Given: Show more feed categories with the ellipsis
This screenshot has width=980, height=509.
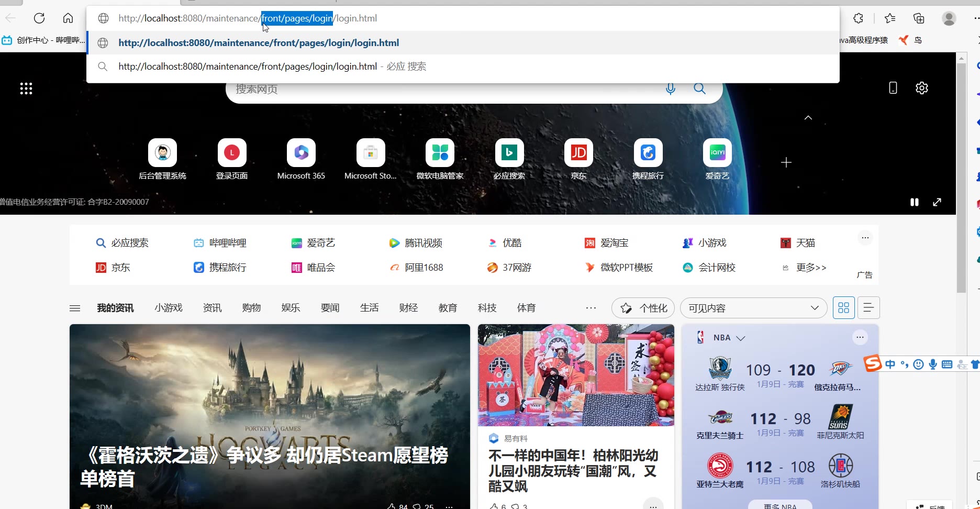Looking at the screenshot, I should [591, 308].
